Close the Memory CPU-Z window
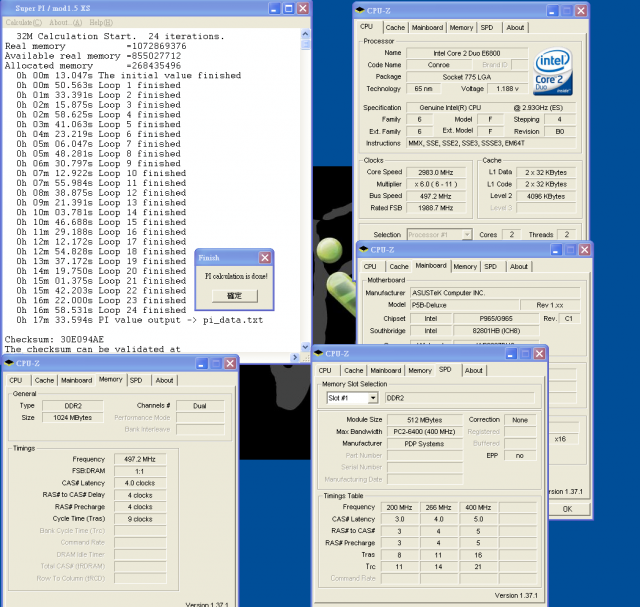The width and height of the screenshot is (640, 607). (230, 363)
